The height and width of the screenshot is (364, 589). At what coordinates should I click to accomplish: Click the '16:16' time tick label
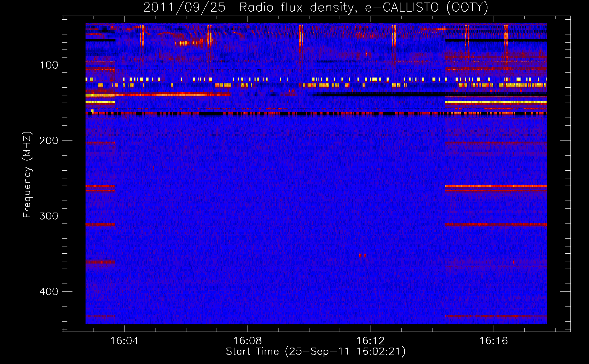[494, 341]
